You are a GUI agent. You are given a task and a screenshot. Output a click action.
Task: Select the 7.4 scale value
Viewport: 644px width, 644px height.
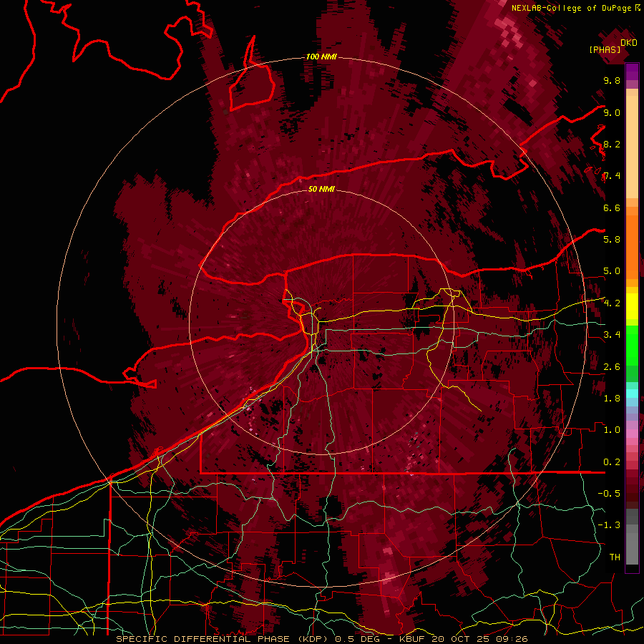(612, 176)
